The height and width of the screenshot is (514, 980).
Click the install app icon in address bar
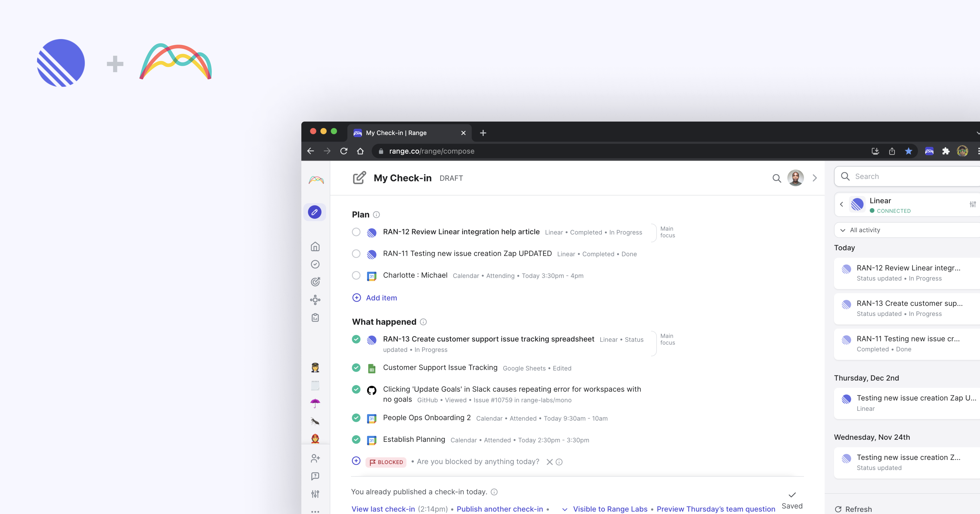click(875, 151)
